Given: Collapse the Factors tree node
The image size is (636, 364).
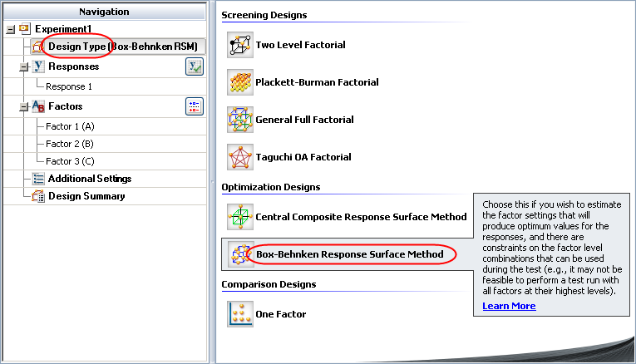Looking at the screenshot, I should [23, 106].
